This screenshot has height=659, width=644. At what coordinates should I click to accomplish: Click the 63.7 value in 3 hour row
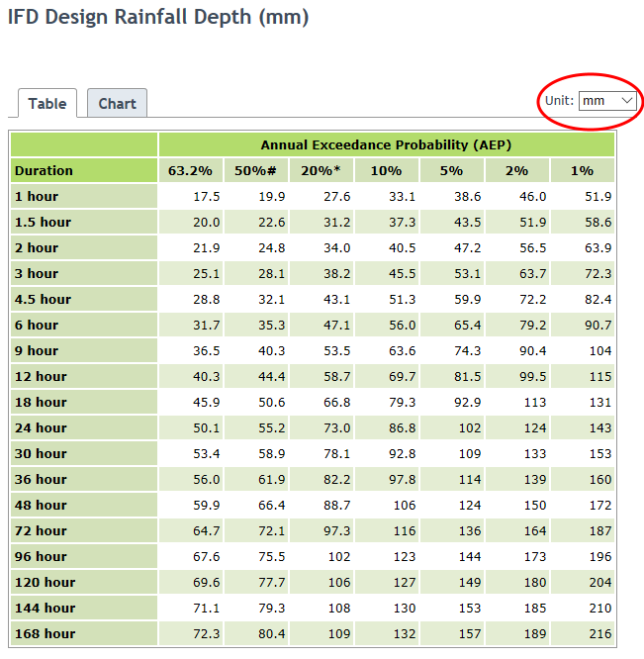click(x=532, y=274)
